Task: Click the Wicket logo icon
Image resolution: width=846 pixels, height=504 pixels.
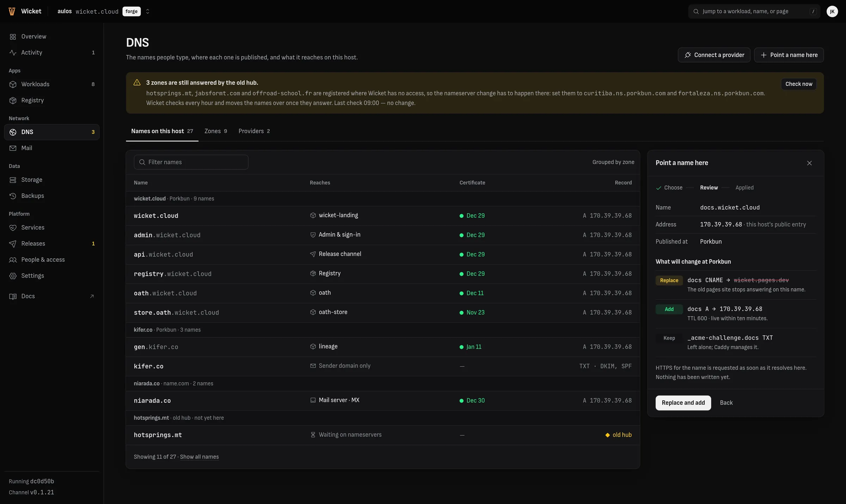Action: click(12, 11)
